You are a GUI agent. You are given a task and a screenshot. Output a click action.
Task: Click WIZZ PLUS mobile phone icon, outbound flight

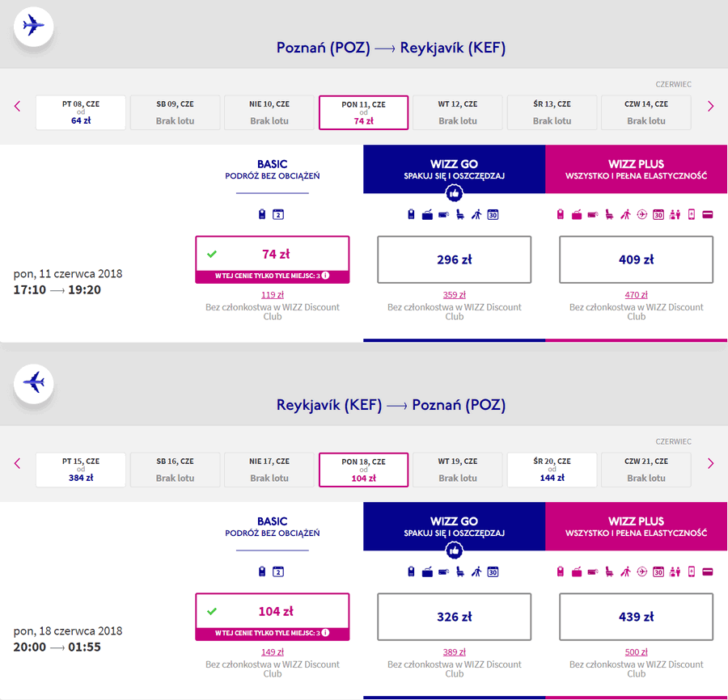[692, 214]
